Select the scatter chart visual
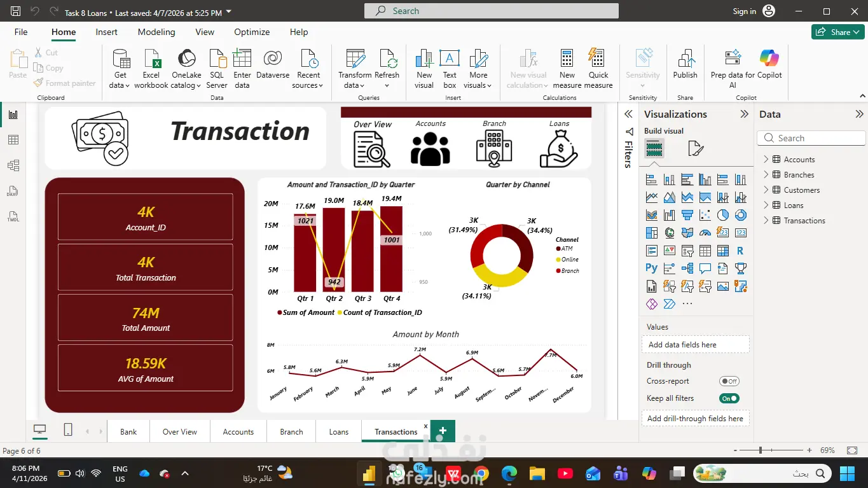The image size is (868, 488). tap(705, 215)
